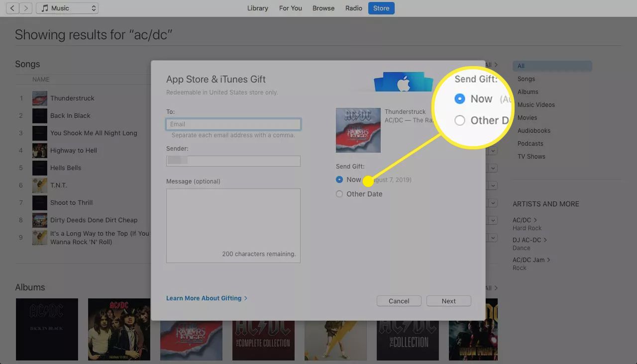Image resolution: width=637 pixels, height=364 pixels.
Task: Open price dropdown arrow for T.N.T. row
Action: coord(493,185)
